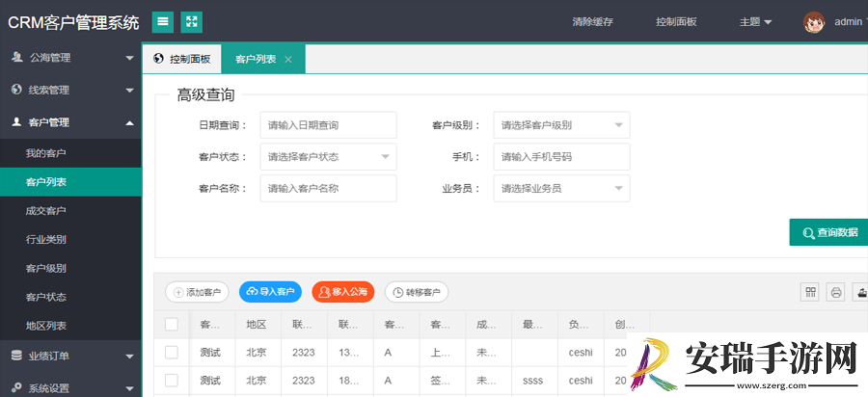Expand the 系统设置 menu arrow

[x=129, y=388]
